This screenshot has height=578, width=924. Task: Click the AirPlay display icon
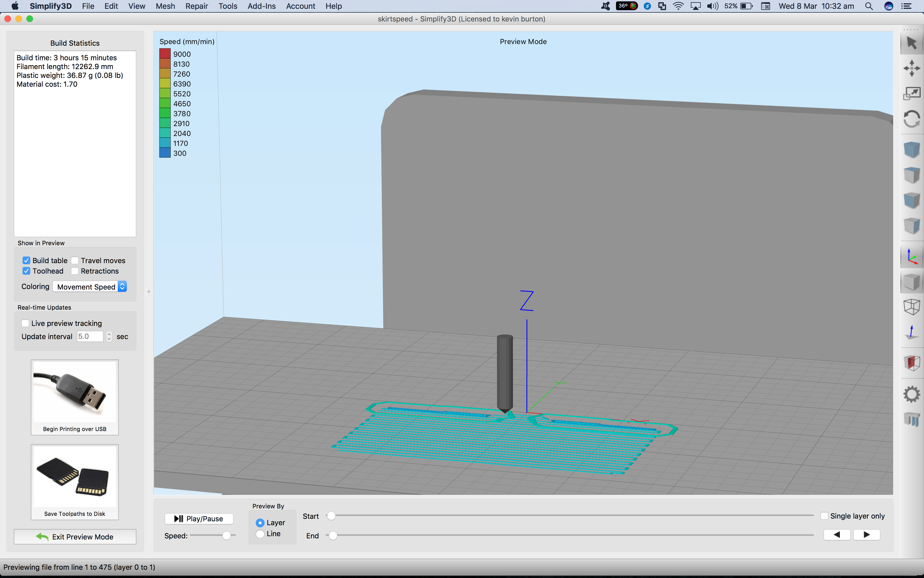pos(695,6)
